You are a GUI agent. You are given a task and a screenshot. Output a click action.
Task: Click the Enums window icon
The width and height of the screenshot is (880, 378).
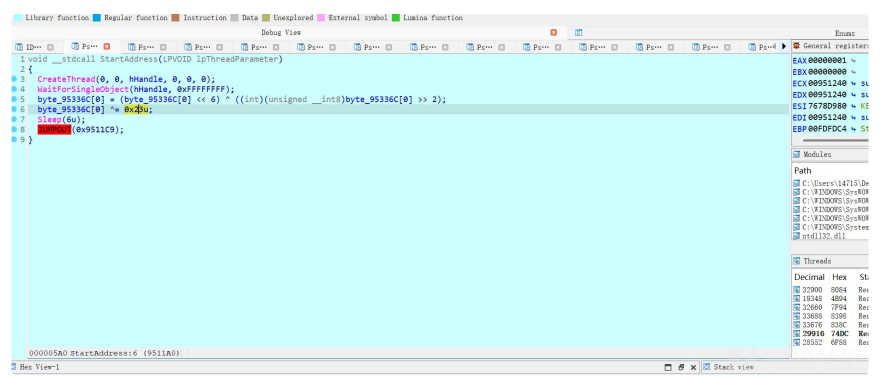579,33
